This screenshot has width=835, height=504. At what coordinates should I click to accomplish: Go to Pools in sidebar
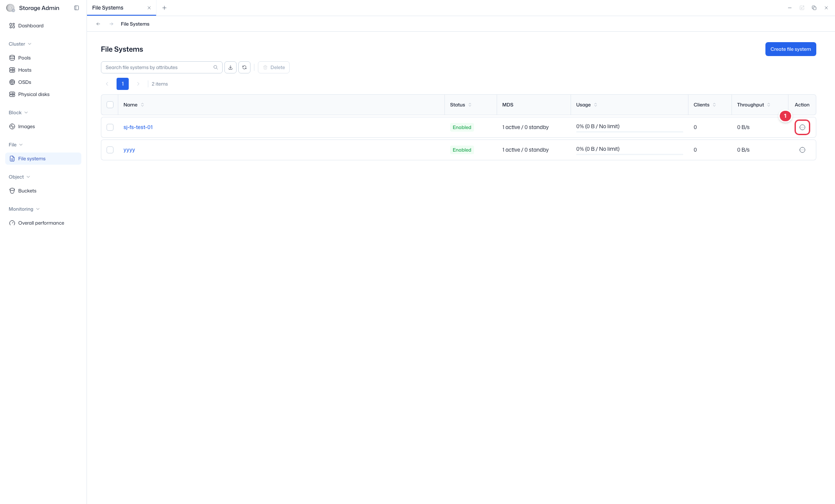click(20, 58)
